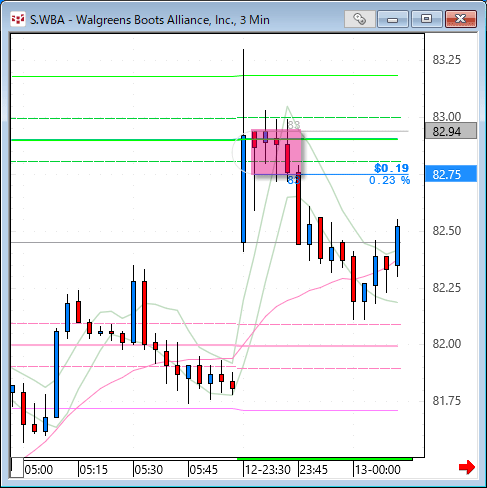Screen dimensions: 487x488
Task: Click the 82.75 blue price marker
Action: 451,174
